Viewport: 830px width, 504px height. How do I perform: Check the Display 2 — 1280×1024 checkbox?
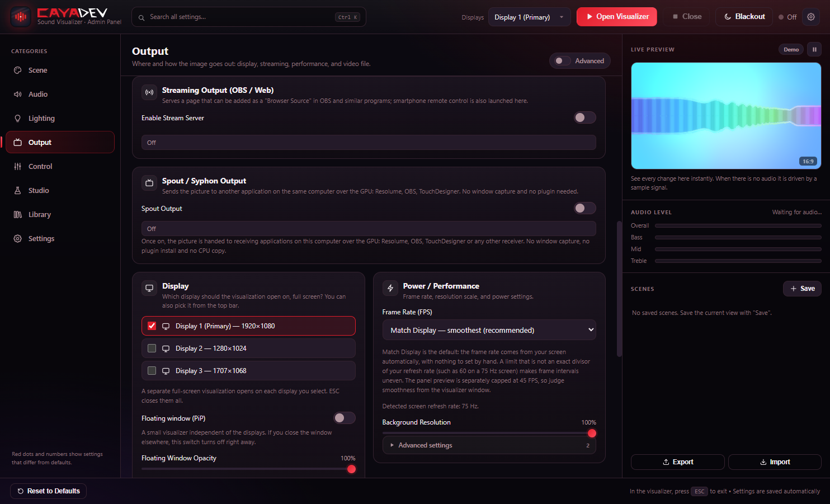(x=152, y=348)
